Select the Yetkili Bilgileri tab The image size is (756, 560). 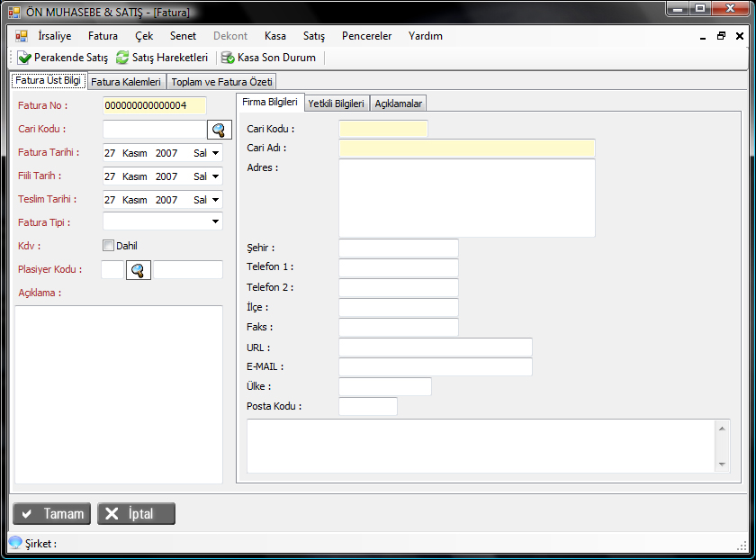click(336, 104)
